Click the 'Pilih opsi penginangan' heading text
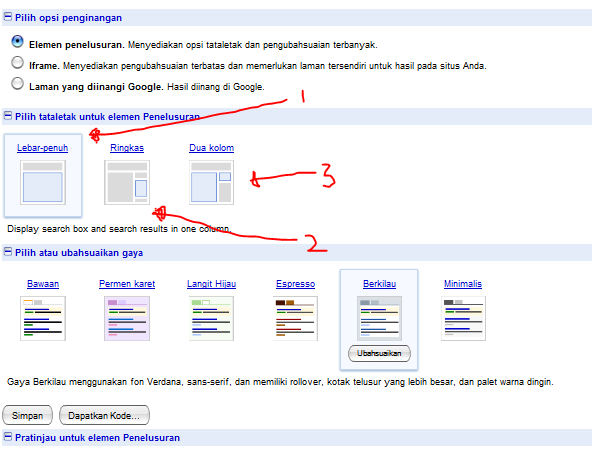The width and height of the screenshot is (594, 455). point(69,18)
